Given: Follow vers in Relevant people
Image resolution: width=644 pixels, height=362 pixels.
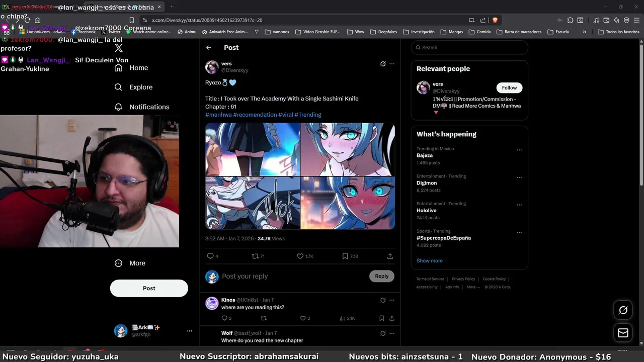Looking at the screenshot, I should (x=509, y=87).
